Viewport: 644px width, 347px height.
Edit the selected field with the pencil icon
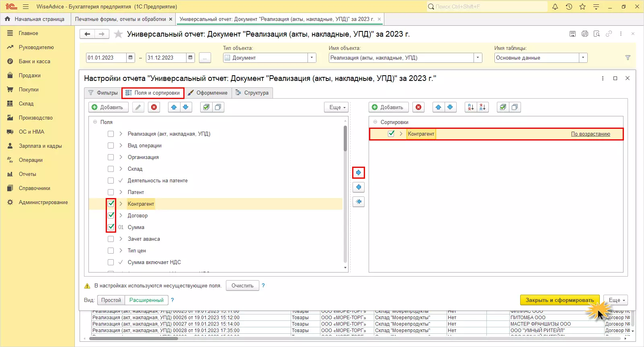(138, 107)
